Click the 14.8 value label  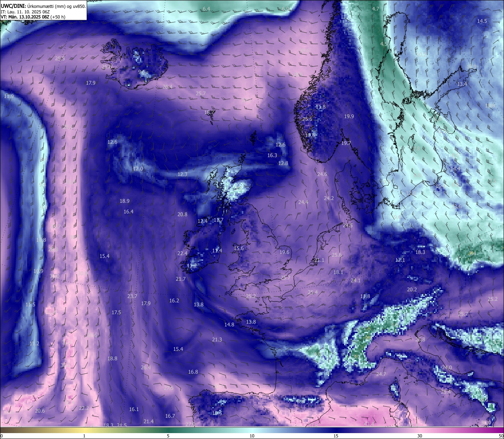229,324
